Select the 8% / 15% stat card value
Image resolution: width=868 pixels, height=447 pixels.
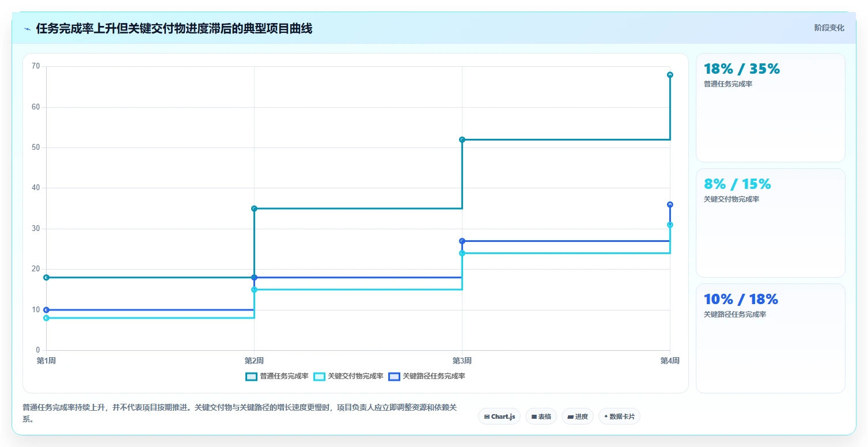click(737, 184)
